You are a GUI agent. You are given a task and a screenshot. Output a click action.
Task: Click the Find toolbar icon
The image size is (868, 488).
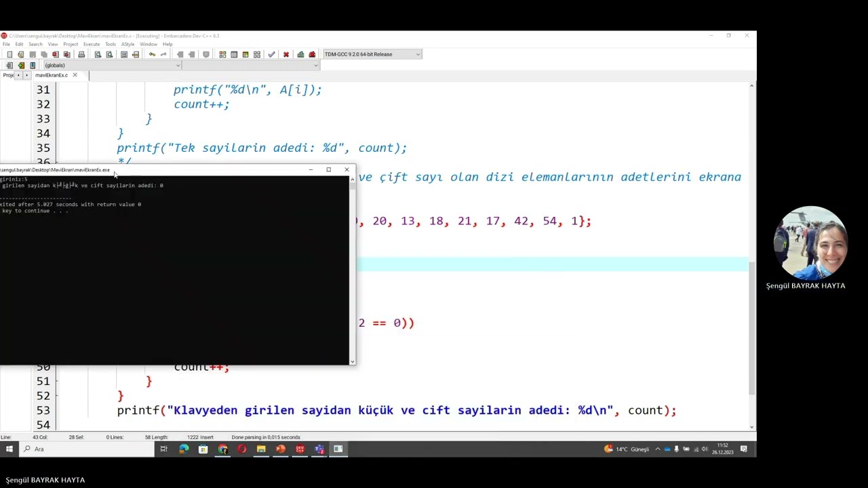[x=98, y=54]
